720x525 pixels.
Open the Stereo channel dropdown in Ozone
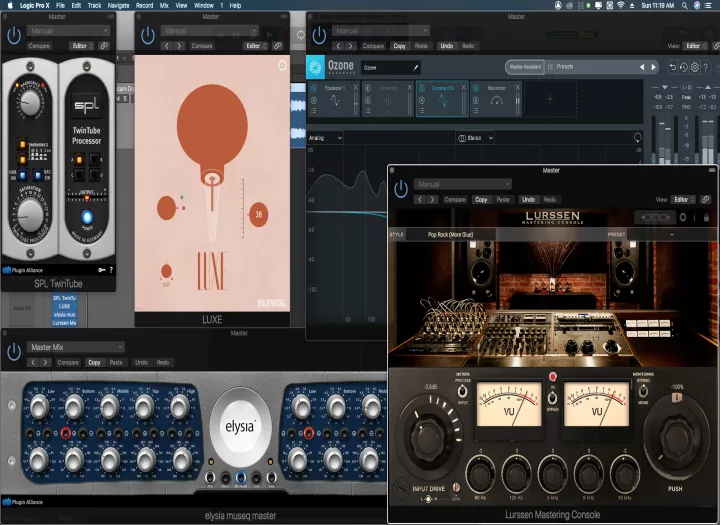(475, 138)
